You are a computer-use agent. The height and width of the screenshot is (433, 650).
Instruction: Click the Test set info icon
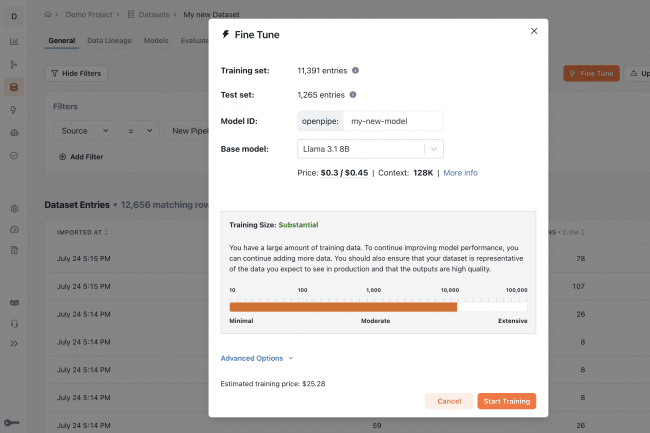click(353, 95)
